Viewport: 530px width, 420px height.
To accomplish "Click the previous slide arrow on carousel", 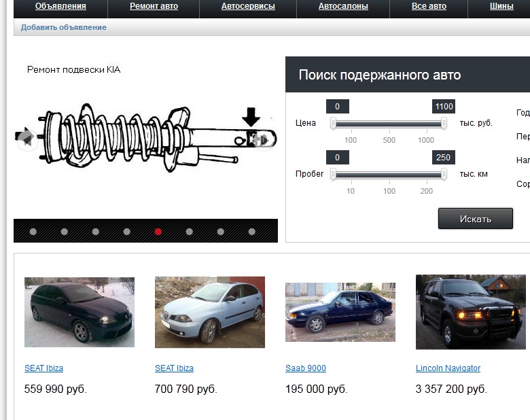I will point(26,139).
